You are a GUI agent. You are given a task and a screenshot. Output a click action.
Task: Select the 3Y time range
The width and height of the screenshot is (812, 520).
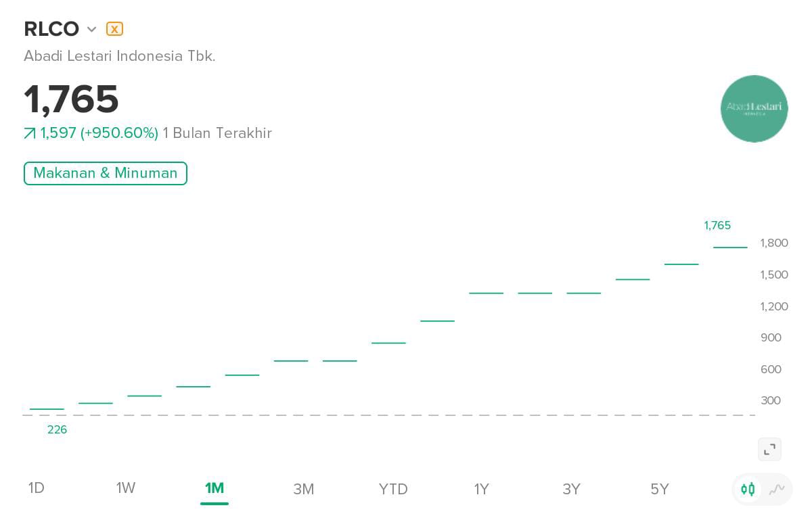coord(572,489)
